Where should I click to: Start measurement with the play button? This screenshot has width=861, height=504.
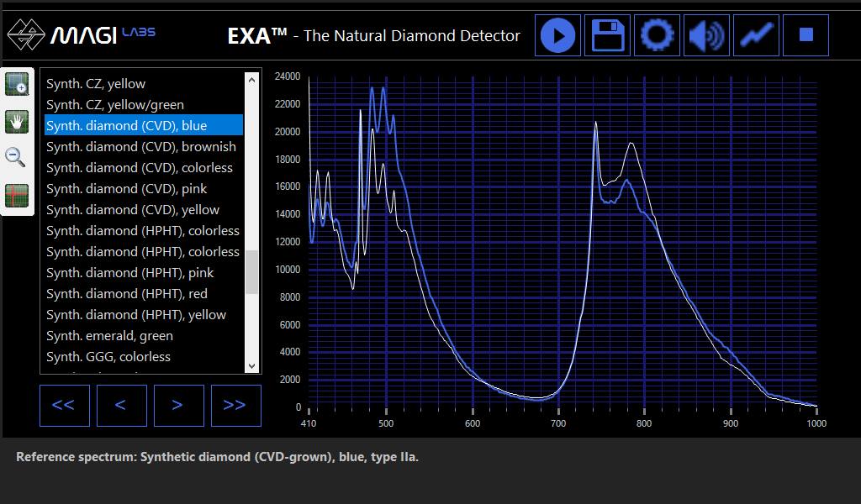(558, 35)
